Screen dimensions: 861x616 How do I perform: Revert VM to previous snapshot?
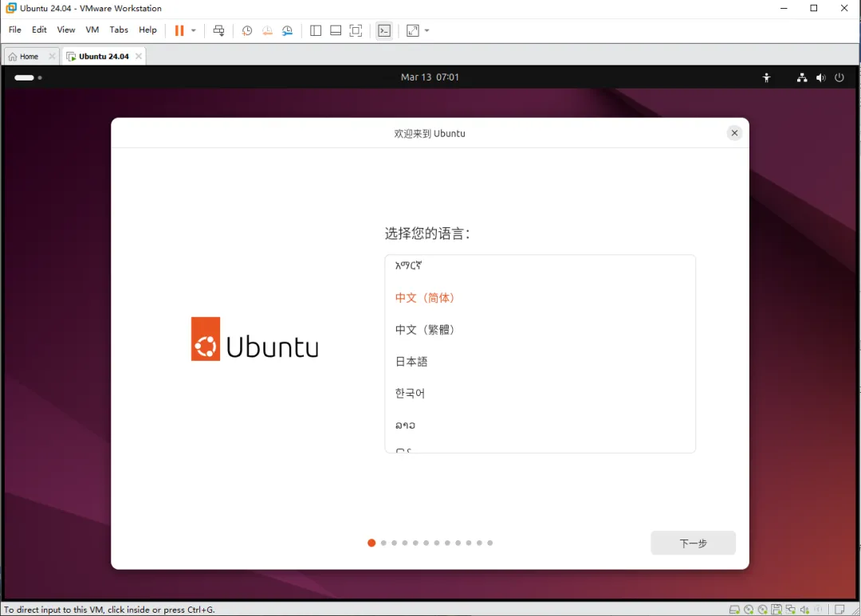pos(267,31)
